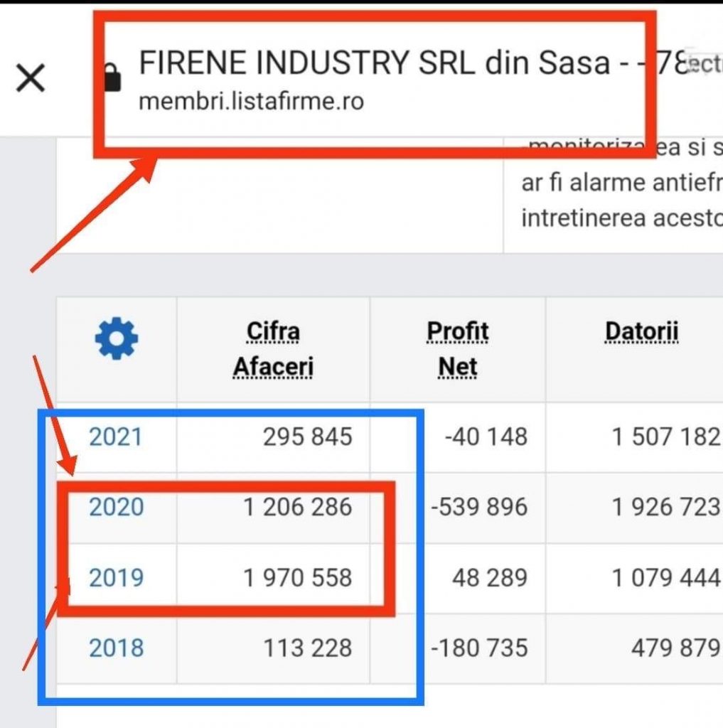Open the 2021 year link
723x728 pixels.
[x=115, y=437]
